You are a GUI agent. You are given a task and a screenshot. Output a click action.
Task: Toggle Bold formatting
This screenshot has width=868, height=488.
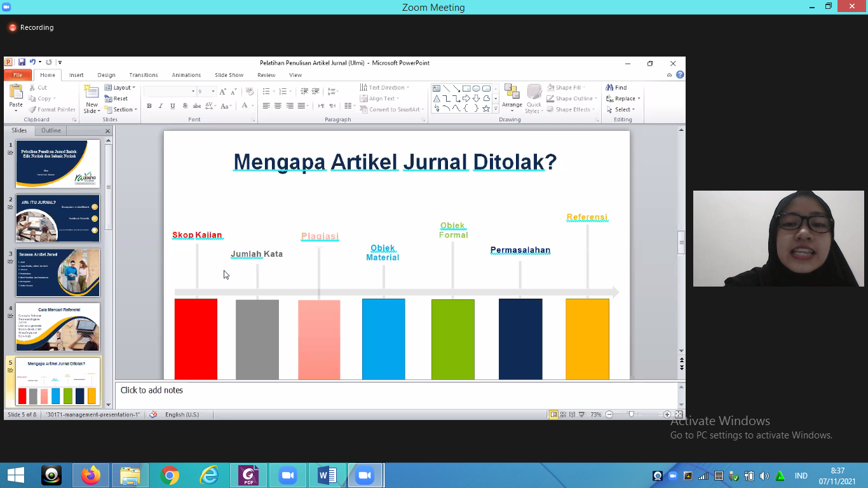coord(149,106)
